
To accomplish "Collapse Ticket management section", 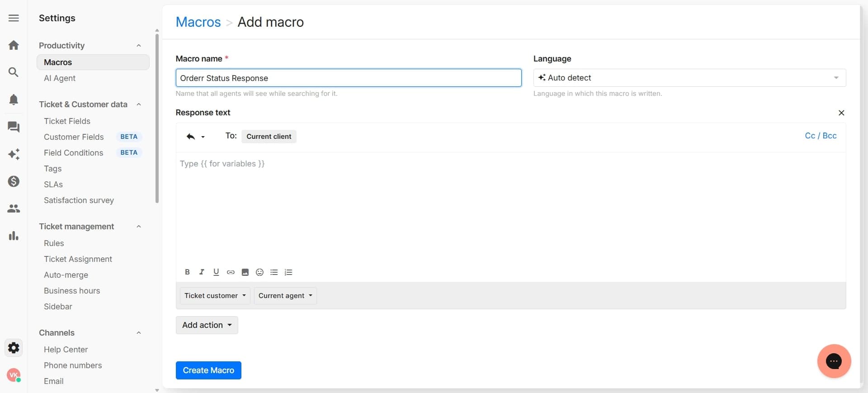I will pos(139,227).
